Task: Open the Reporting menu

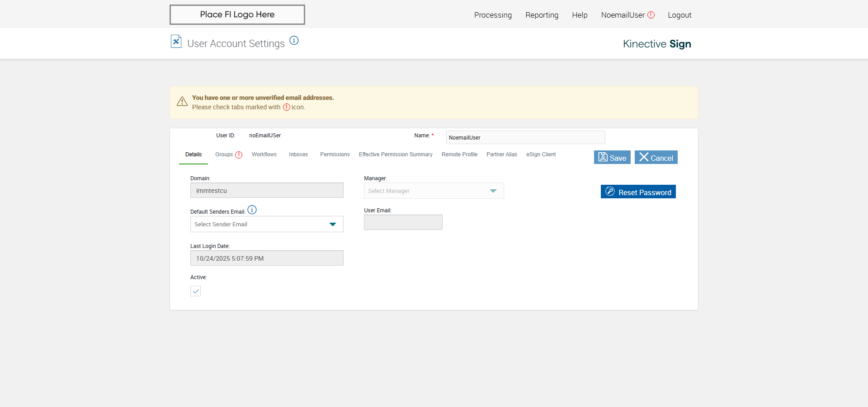Action: pos(542,15)
